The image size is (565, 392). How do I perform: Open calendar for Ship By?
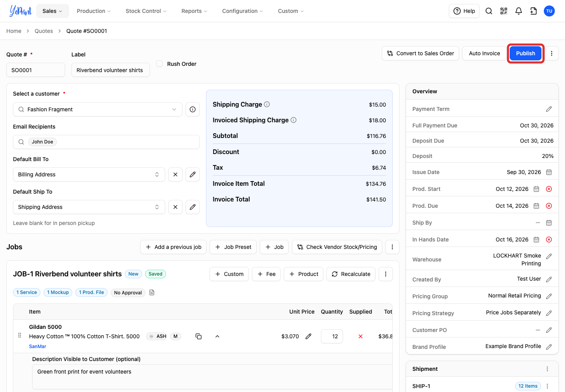point(549,223)
